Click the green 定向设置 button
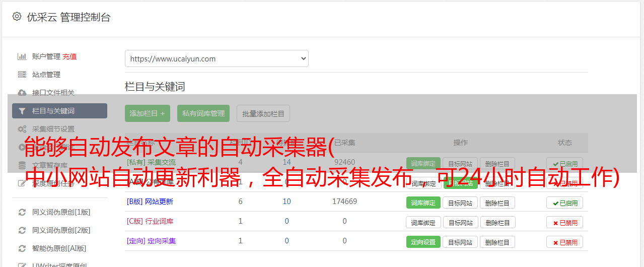The image size is (644, 267). 423,242
